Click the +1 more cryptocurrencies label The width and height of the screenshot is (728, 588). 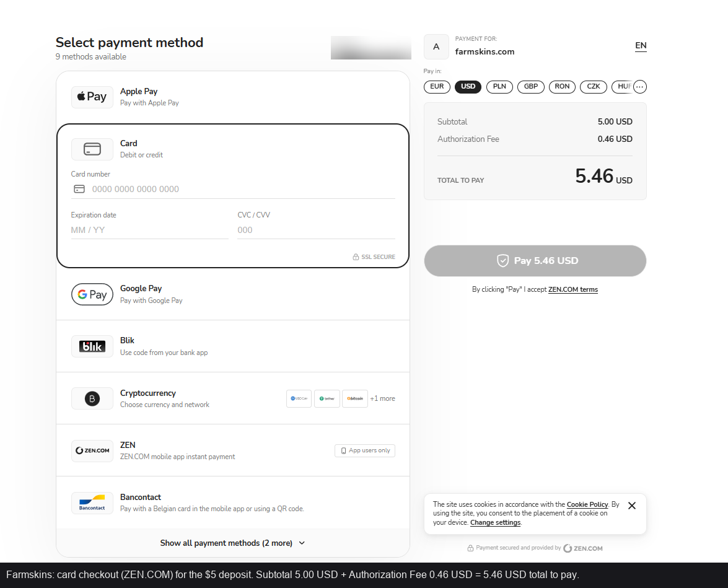(x=382, y=398)
